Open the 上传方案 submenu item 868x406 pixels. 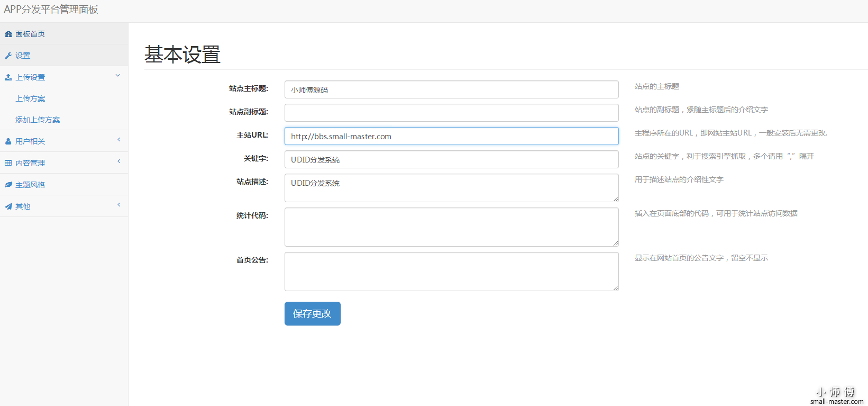point(64,98)
